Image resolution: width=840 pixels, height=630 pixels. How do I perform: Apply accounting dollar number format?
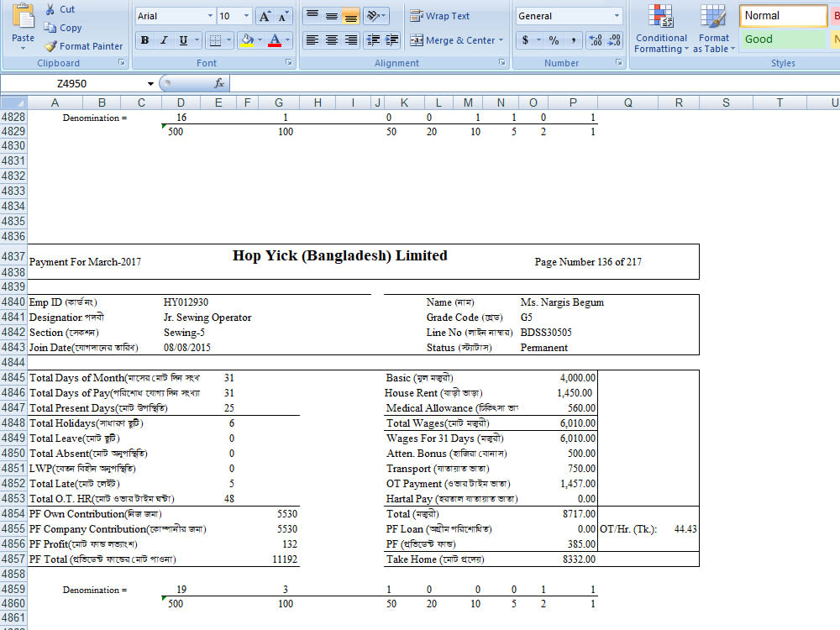525,40
